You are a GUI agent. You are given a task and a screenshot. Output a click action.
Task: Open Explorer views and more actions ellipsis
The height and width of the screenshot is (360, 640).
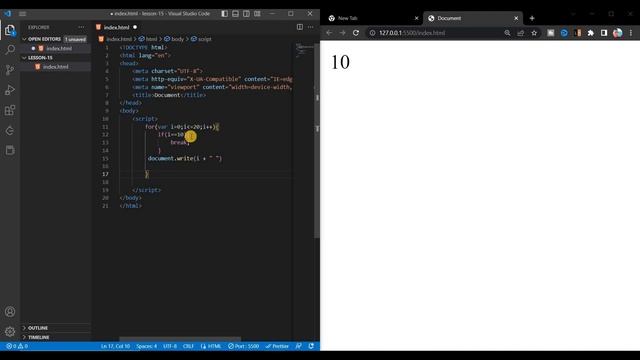coord(81,27)
